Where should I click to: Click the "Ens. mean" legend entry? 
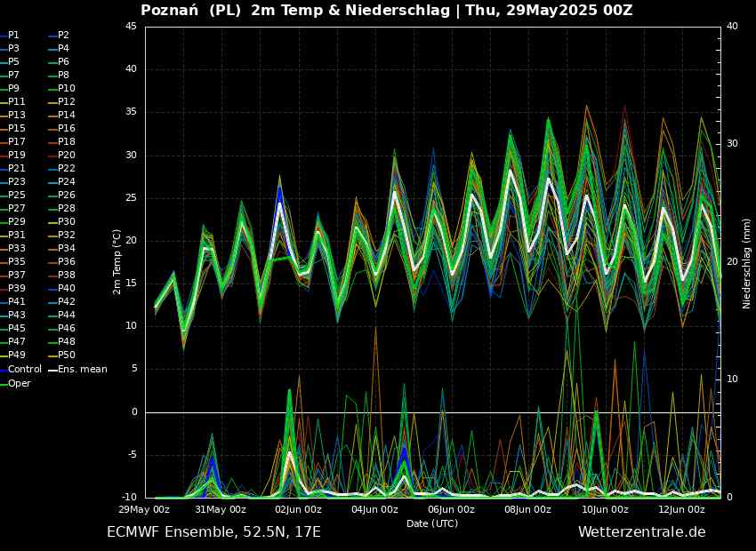(77, 370)
